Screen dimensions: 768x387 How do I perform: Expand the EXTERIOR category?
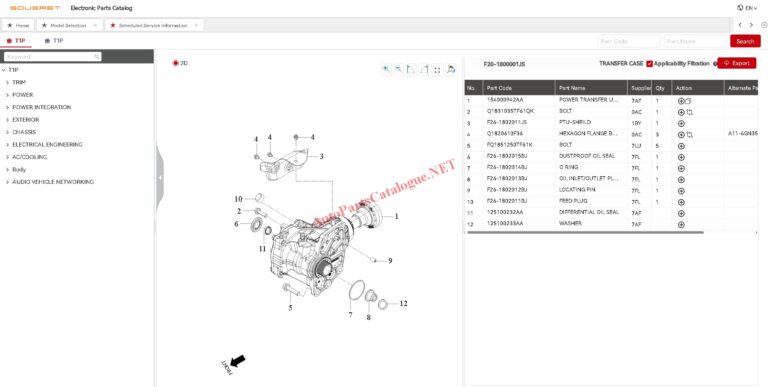click(x=7, y=120)
